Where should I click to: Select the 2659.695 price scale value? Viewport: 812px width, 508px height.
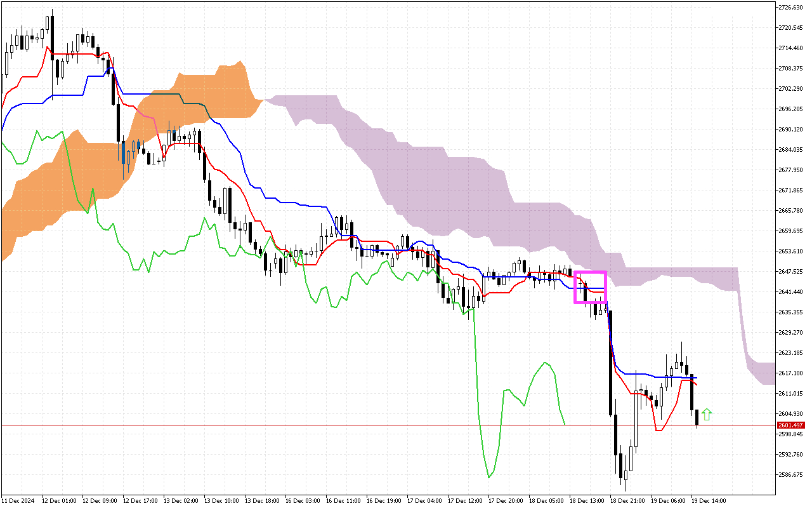coord(790,231)
